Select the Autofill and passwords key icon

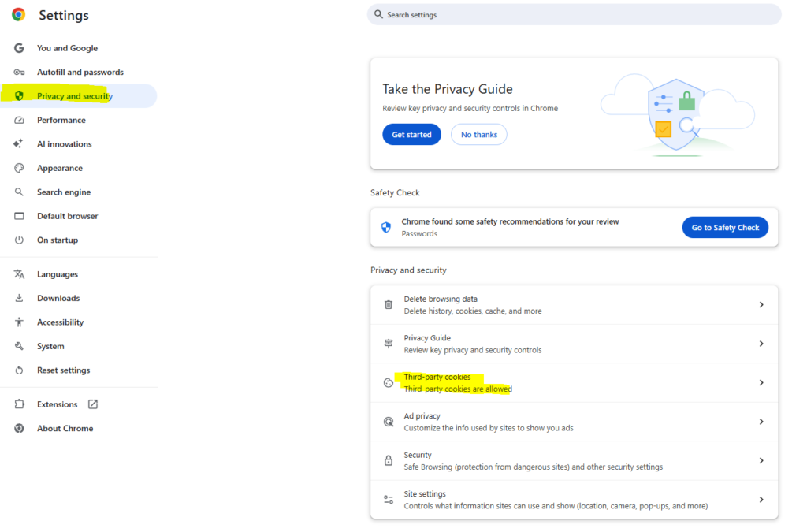[x=18, y=72]
